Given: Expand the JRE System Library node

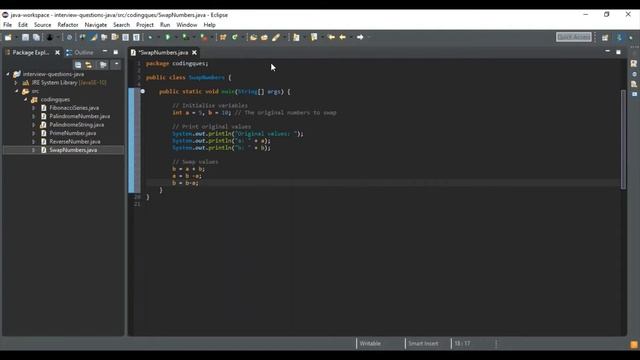Looking at the screenshot, I should (x=16, y=83).
